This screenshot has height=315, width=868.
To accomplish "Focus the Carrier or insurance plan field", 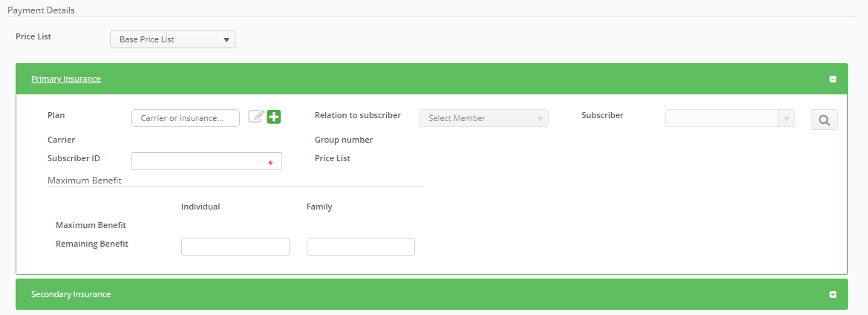I will (x=185, y=118).
